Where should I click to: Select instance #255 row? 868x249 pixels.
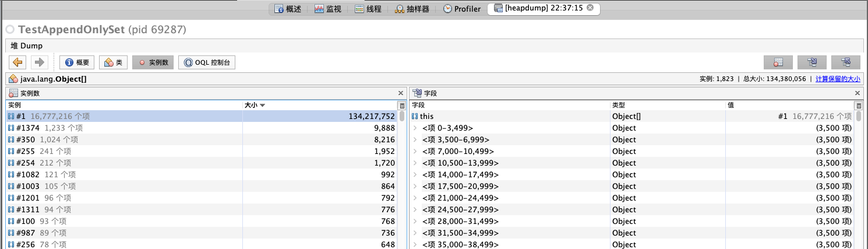202,151
